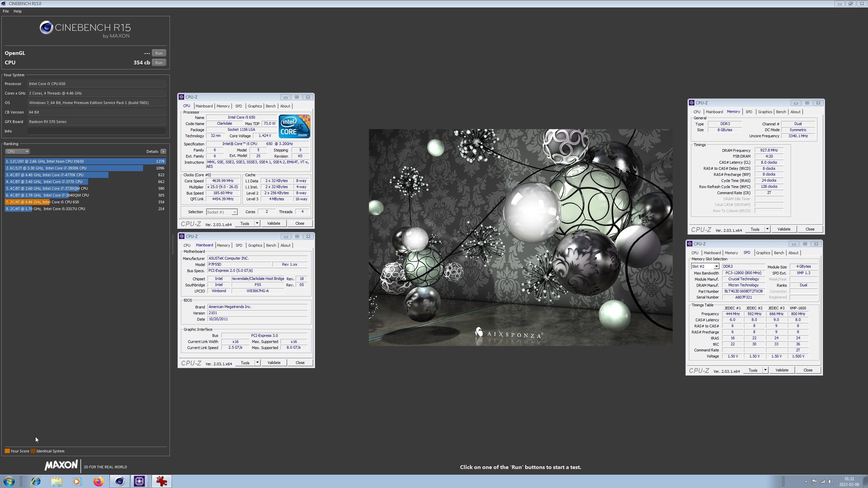This screenshot has width=868, height=488.
Task: Expand Tools dropdown arrow in CPU-Z CPU window
Action: pyautogui.click(x=257, y=223)
